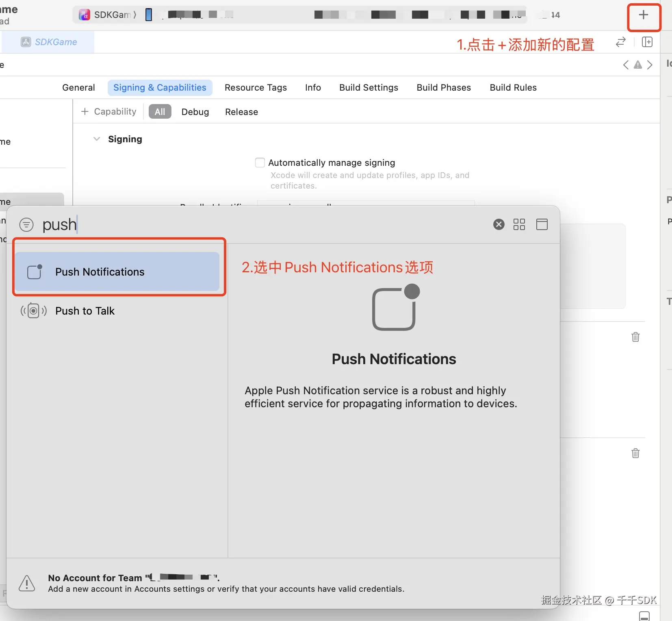Add a new editor pane
The height and width of the screenshot is (621, 672).
pyautogui.click(x=647, y=42)
